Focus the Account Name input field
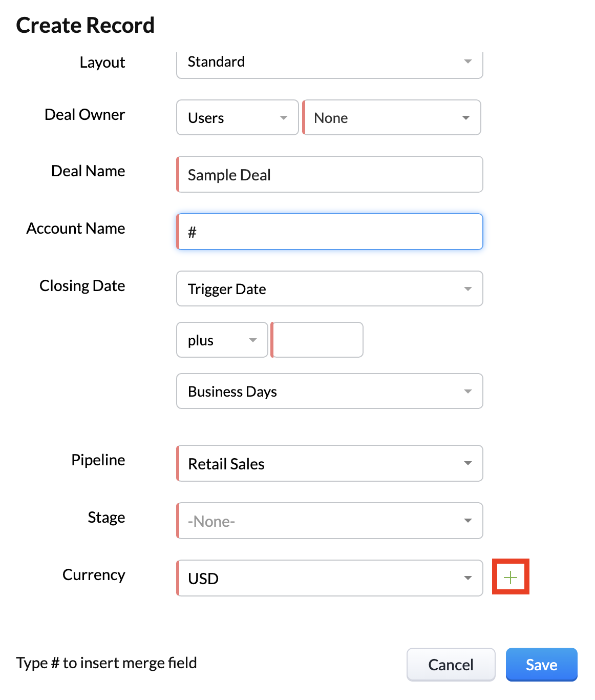This screenshot has width=595, height=700. pos(330,232)
